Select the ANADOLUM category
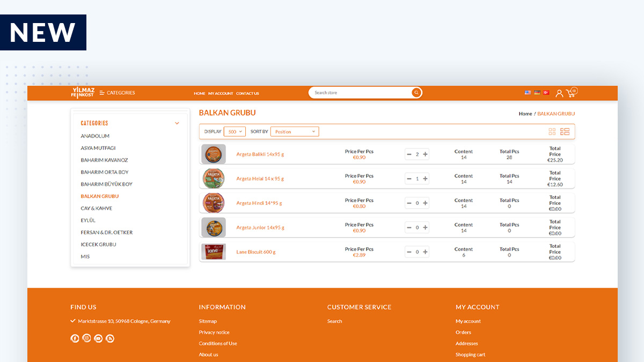This screenshot has width=644, height=362. pyautogui.click(x=95, y=136)
